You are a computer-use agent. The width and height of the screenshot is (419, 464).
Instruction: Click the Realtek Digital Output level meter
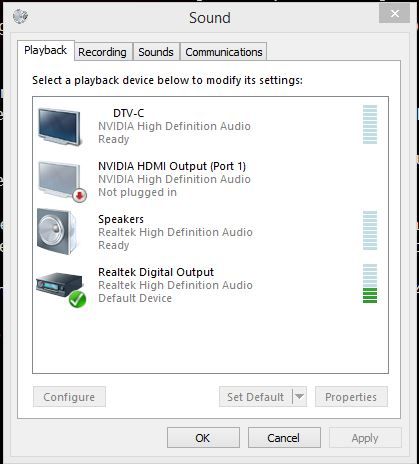(x=370, y=283)
